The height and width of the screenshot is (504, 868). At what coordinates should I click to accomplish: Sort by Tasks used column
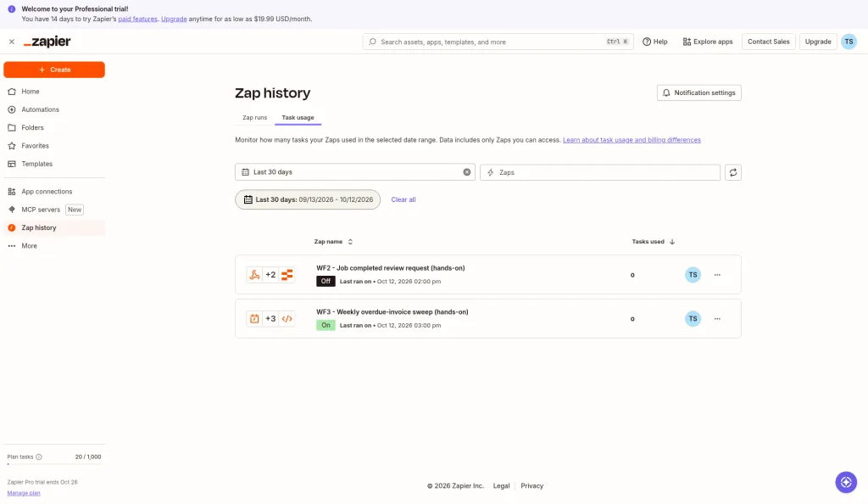(x=654, y=242)
